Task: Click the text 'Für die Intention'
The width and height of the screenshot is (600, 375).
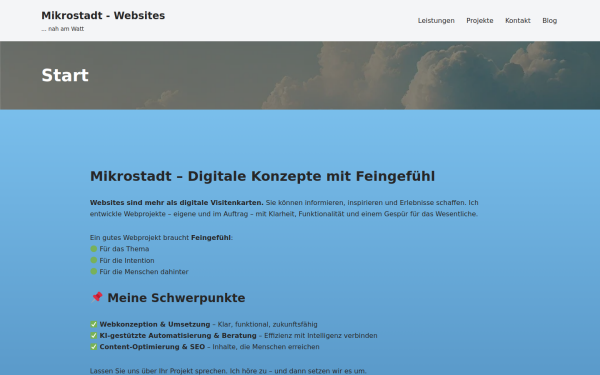Action: pos(127,260)
